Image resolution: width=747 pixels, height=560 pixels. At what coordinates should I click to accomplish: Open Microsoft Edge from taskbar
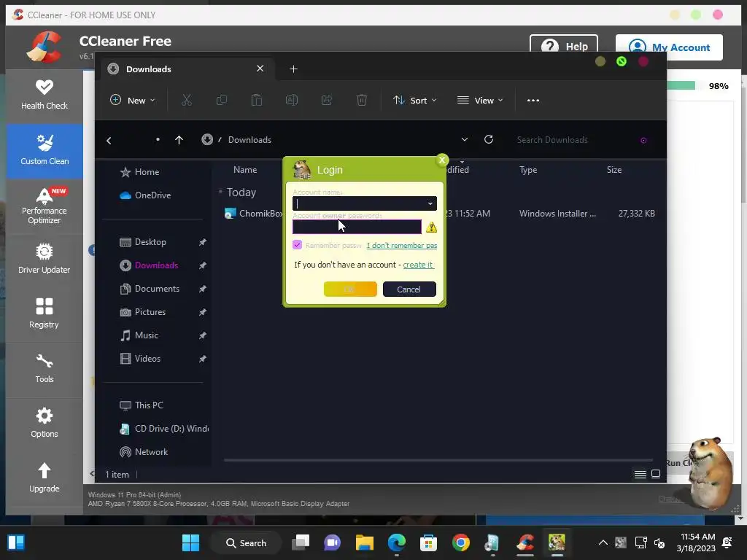396,542
